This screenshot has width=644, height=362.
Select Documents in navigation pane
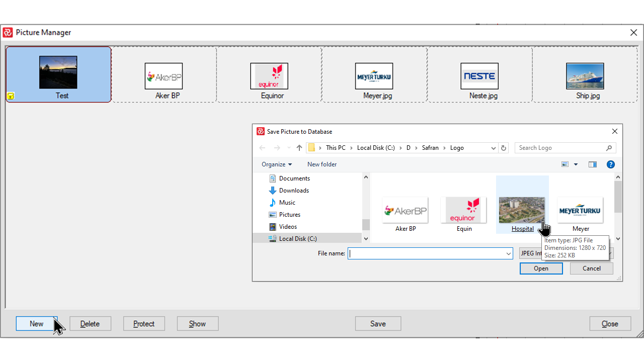tap(294, 178)
